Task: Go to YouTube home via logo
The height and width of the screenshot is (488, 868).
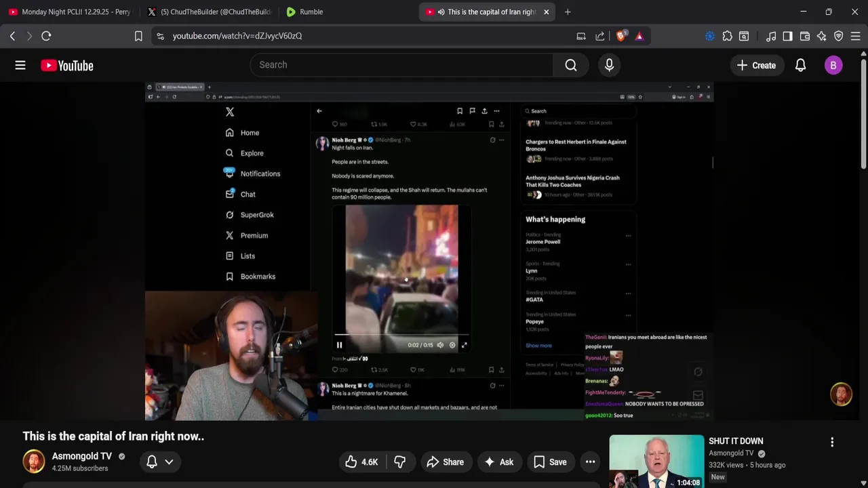Action: 66,66
